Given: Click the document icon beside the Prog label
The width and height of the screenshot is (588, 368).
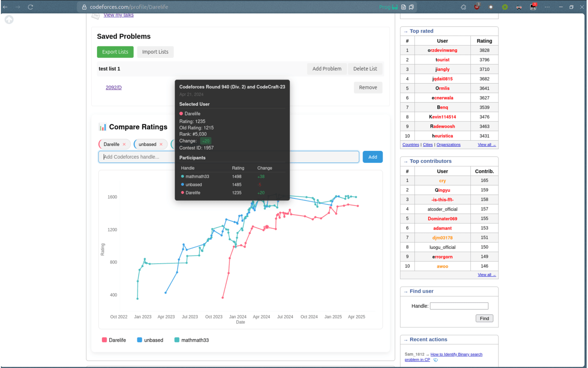Looking at the screenshot, I should pyautogui.click(x=403, y=7).
